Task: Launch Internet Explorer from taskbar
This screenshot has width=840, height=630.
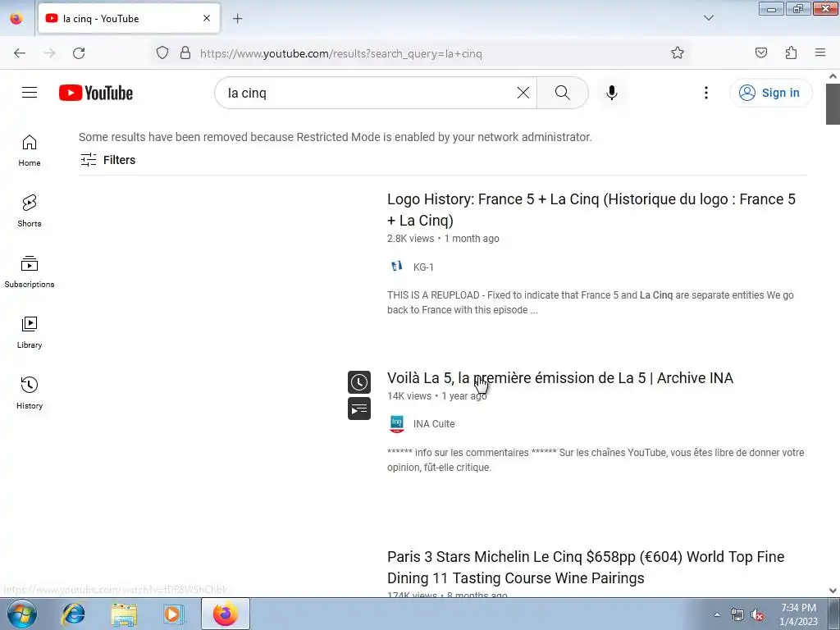Action: click(73, 614)
